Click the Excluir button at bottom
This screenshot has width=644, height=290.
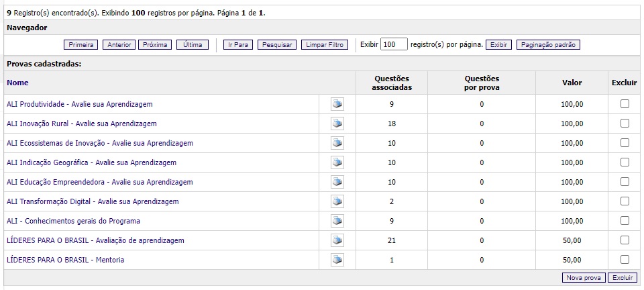coord(623,278)
